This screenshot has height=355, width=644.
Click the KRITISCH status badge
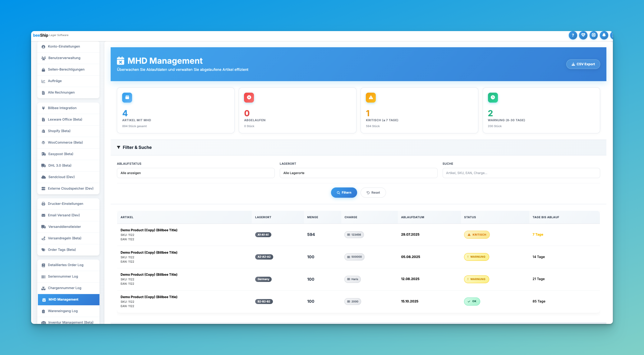(476, 235)
